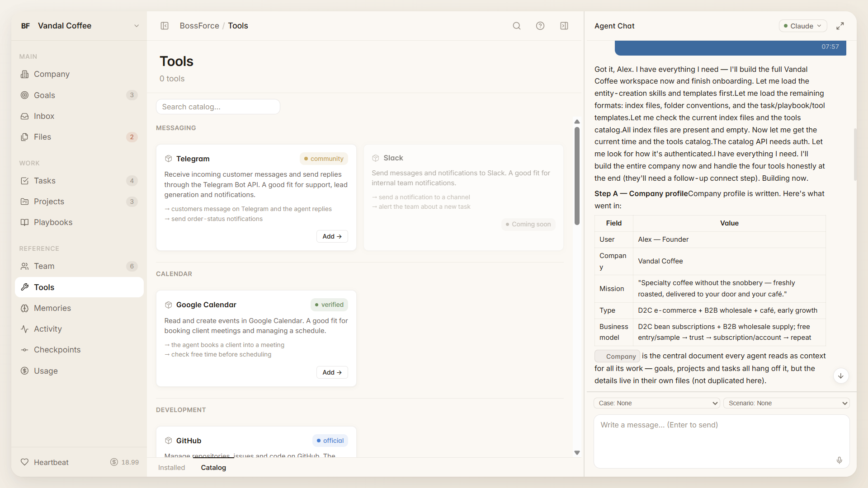Click the Slack Coming soon badge

tap(528, 224)
